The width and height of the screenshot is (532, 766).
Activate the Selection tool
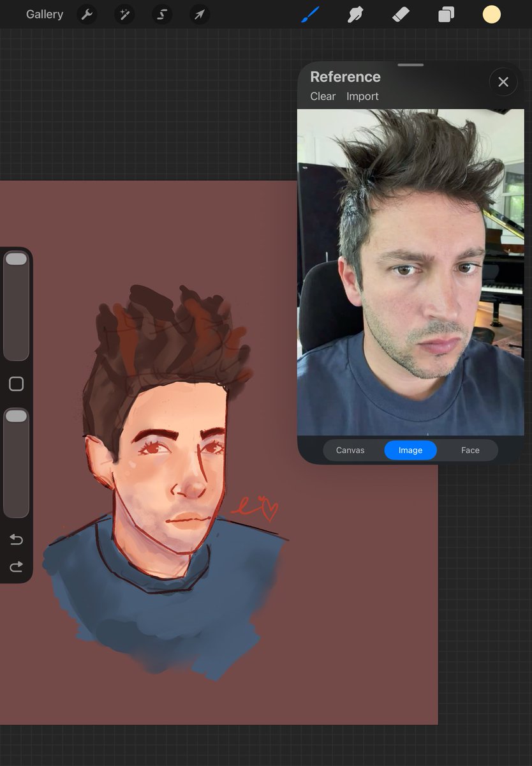[x=162, y=14]
